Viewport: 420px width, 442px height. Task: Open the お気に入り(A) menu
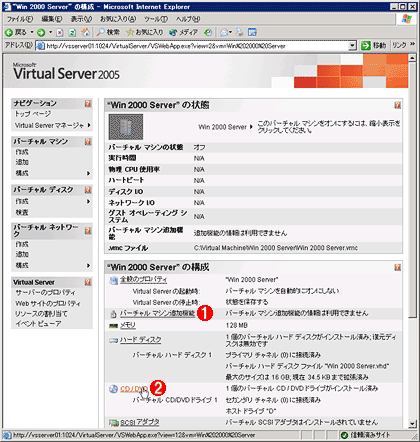pyautogui.click(x=118, y=19)
